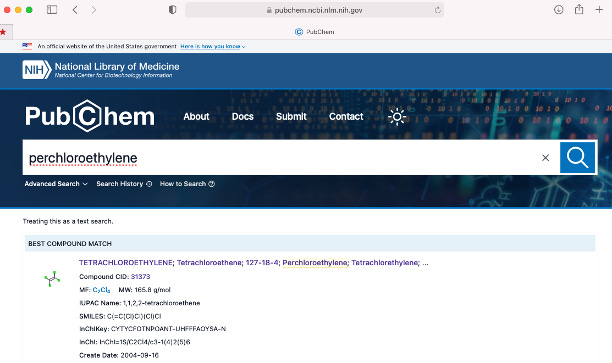Select the PubChem tab
The width and height of the screenshot is (612, 363).
click(x=315, y=32)
